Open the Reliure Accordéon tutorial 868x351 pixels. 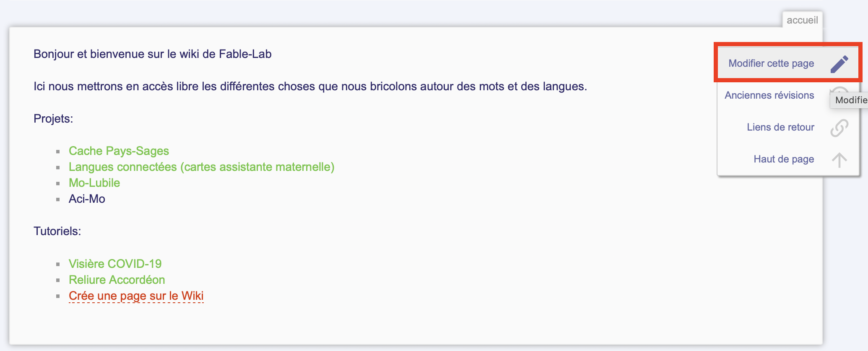pyautogui.click(x=117, y=280)
